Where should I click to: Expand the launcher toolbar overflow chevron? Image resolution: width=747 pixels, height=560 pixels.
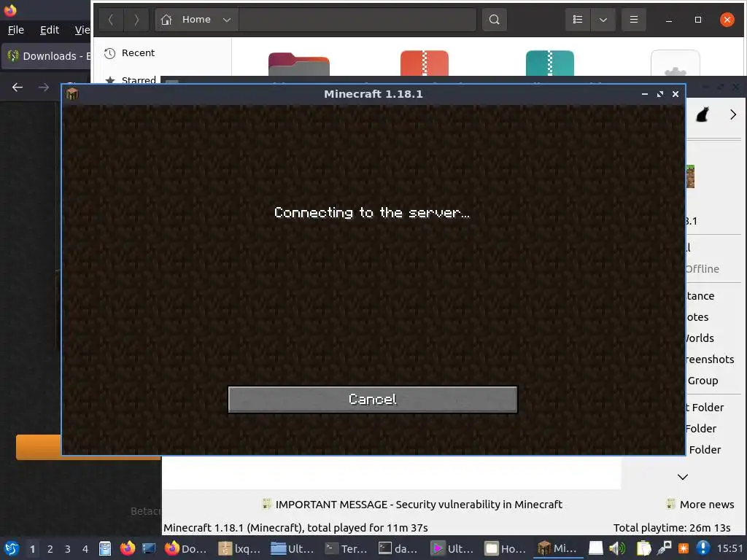[732, 114]
